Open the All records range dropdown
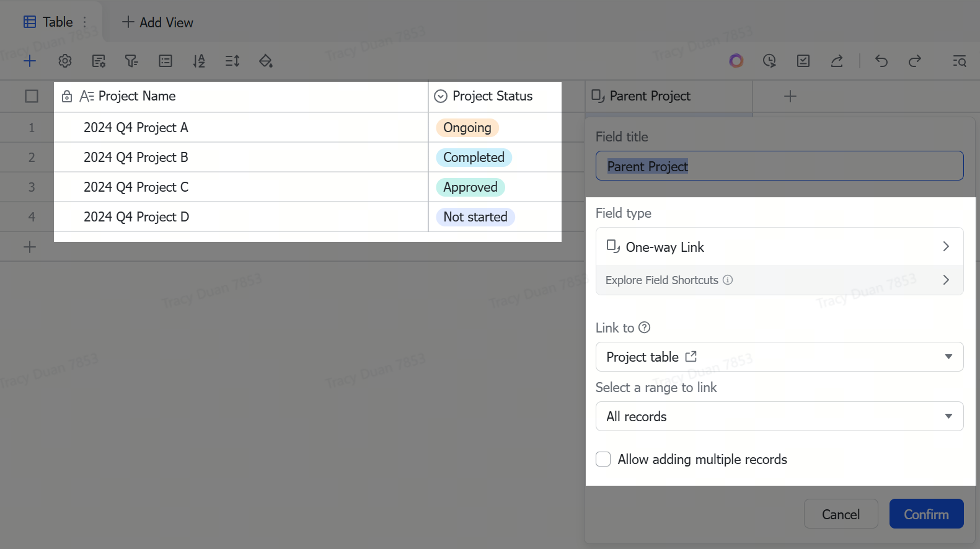This screenshot has width=980, height=549. [x=779, y=416]
